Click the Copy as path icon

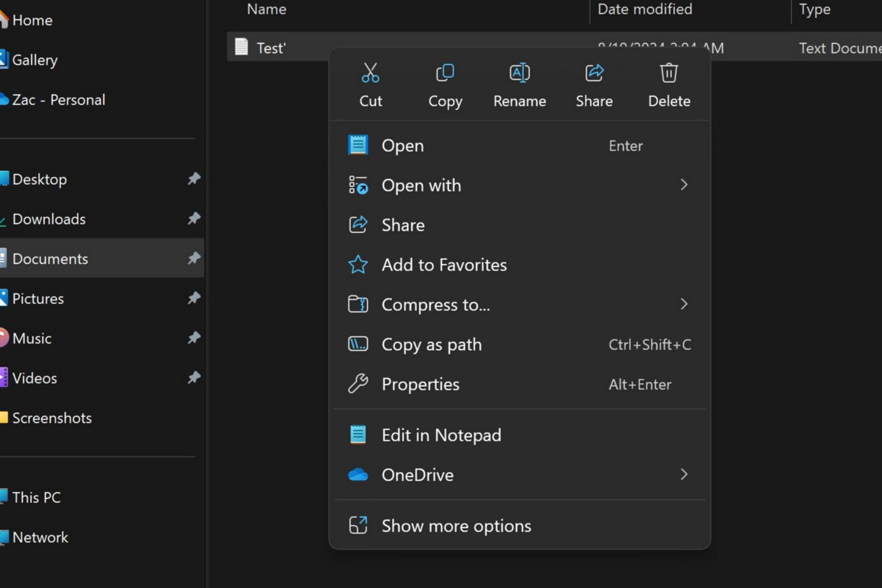[x=358, y=344]
